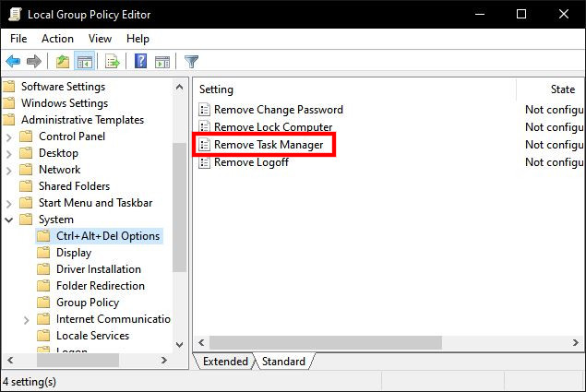Select the Remove Logoff setting
586x392 pixels.
(x=252, y=162)
